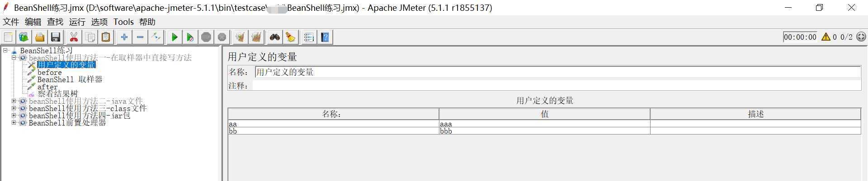Click the New test plan icon
The width and height of the screenshot is (868, 181).
pyautogui.click(x=8, y=37)
